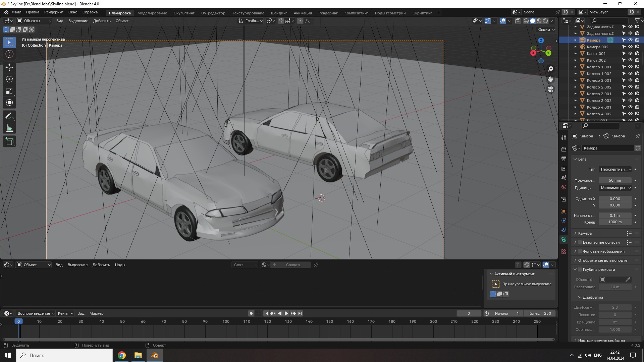Select the Scale tool
The width and height of the screenshot is (644, 362).
(9, 91)
